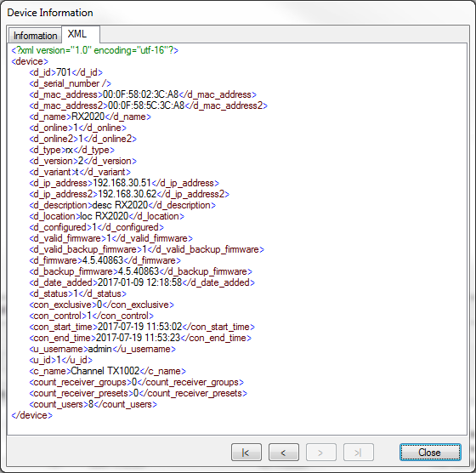Click the d_serial_number empty tag line
476x473 pixels.
tap(70, 83)
